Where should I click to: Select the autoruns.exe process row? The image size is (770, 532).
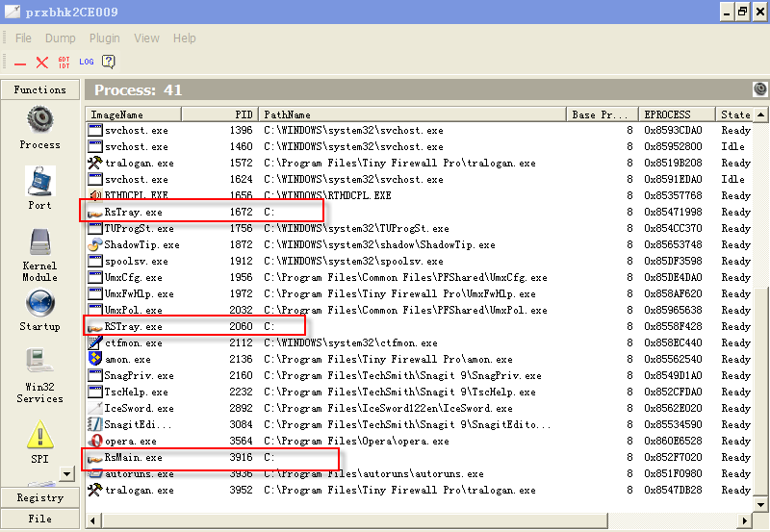tap(419, 473)
